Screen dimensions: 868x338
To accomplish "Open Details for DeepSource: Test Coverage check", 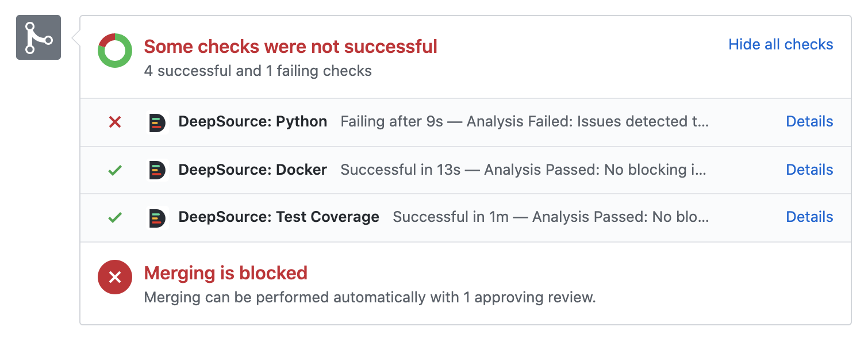I will [x=809, y=217].
